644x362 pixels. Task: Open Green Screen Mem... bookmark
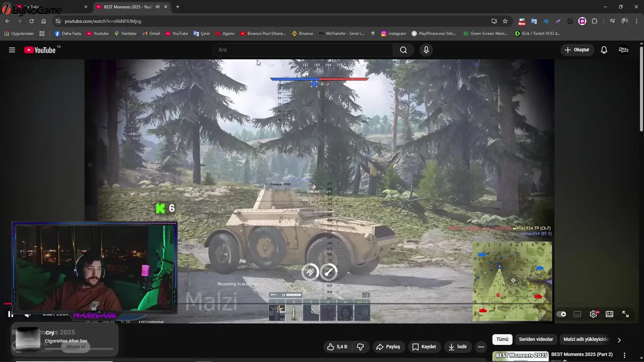click(485, 34)
